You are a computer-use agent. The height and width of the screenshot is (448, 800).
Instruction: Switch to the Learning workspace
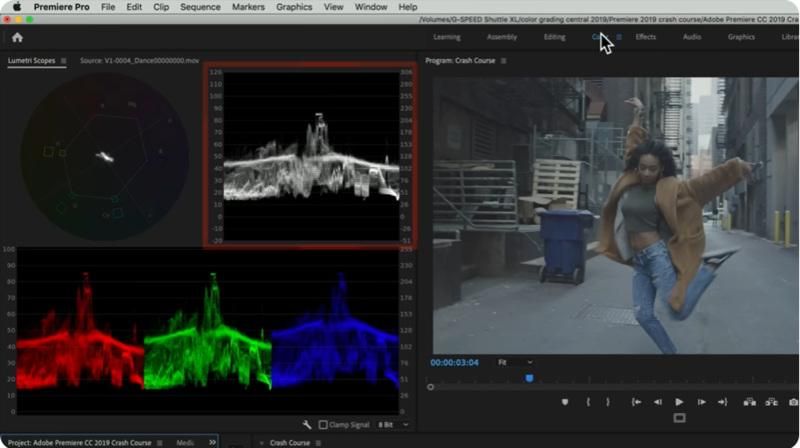click(447, 37)
